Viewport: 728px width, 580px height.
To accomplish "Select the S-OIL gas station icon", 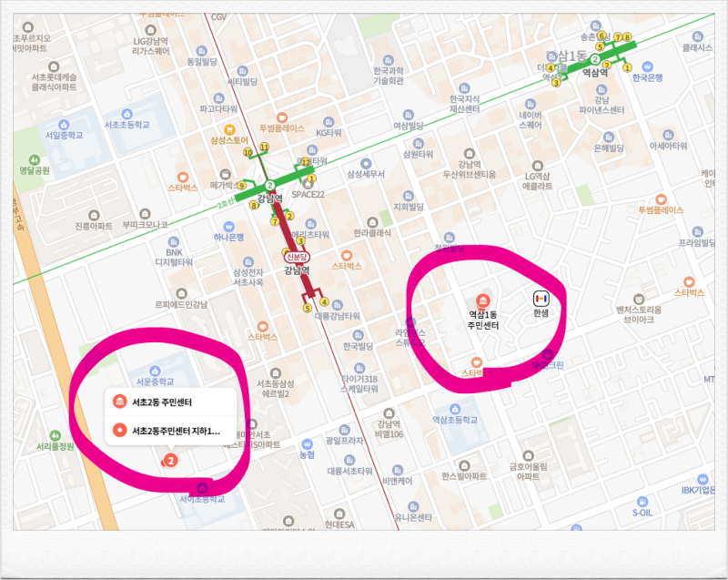I will click(x=642, y=502).
